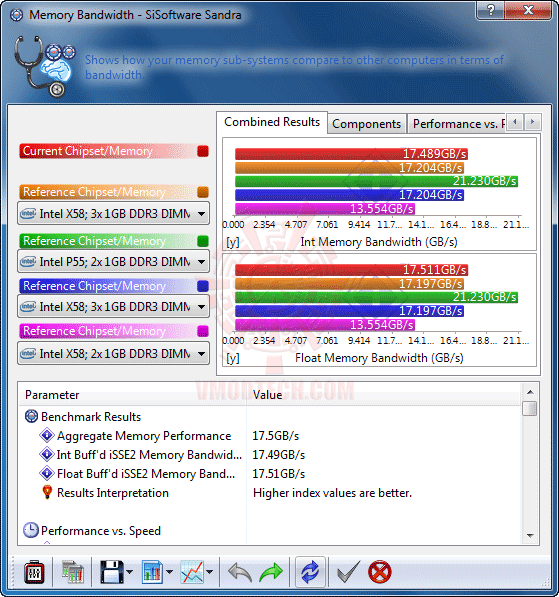Click the Benchmark Results group icon
Screen dimensions: 559x597
tap(31, 417)
